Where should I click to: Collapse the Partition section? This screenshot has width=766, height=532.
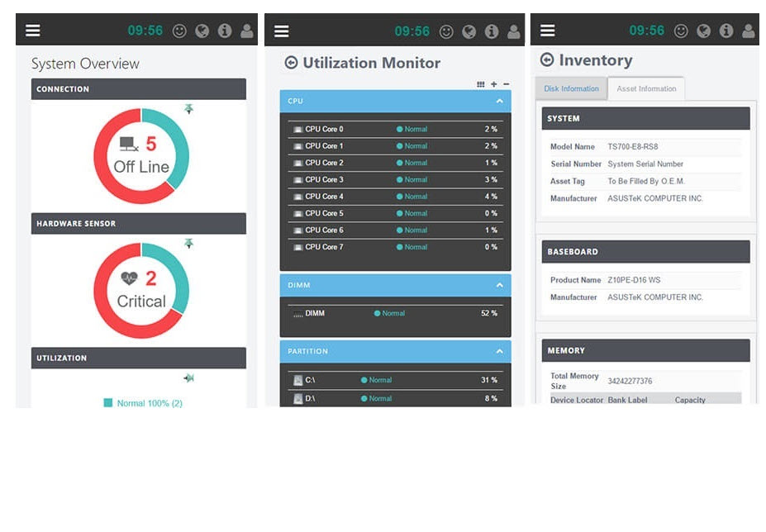point(499,351)
